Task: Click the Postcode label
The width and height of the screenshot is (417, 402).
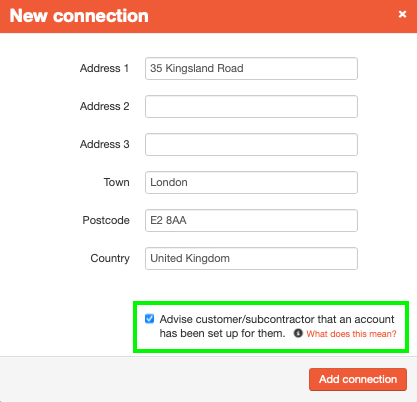Action: [x=106, y=220]
